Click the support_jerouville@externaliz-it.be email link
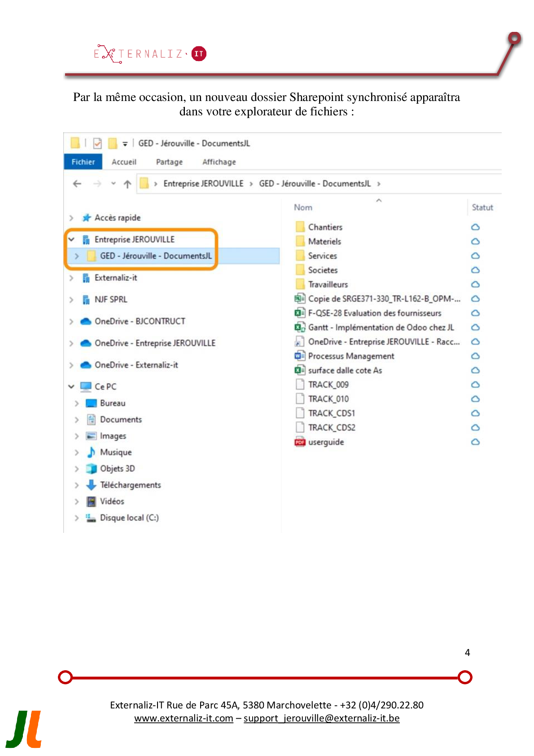 point(321,718)
